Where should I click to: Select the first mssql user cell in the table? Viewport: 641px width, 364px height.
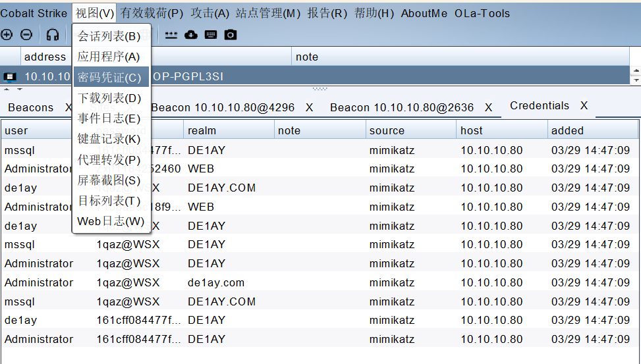click(20, 150)
